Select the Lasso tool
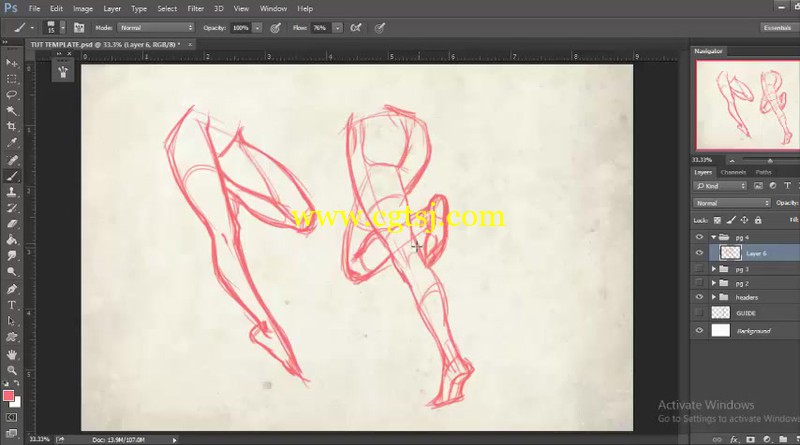 click(x=11, y=94)
